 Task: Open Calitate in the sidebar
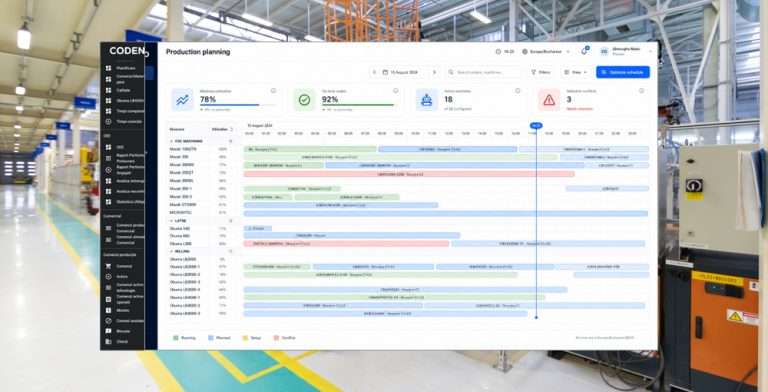click(122, 90)
